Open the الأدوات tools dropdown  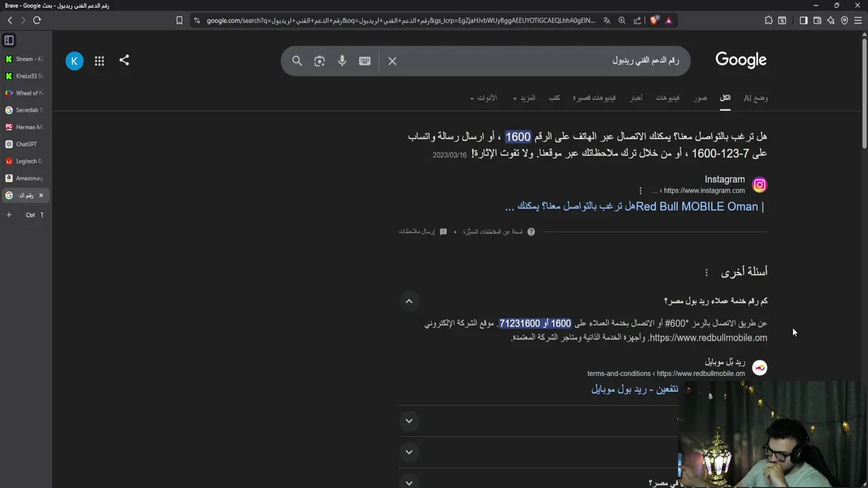(484, 98)
